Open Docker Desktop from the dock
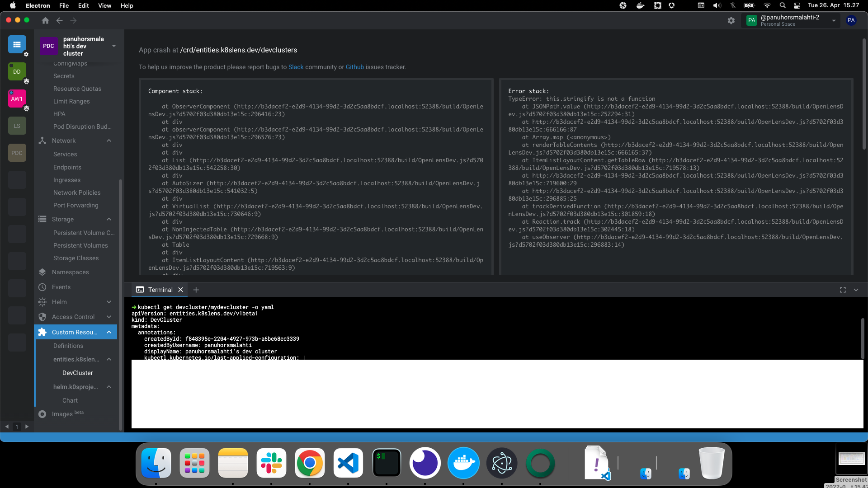This screenshot has width=868, height=488. click(x=463, y=463)
